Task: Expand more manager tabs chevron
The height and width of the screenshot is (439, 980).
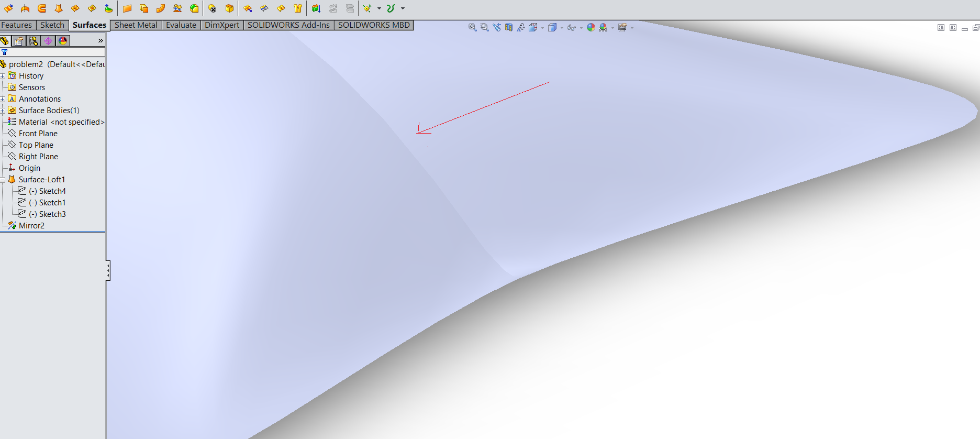Action: pos(101,41)
